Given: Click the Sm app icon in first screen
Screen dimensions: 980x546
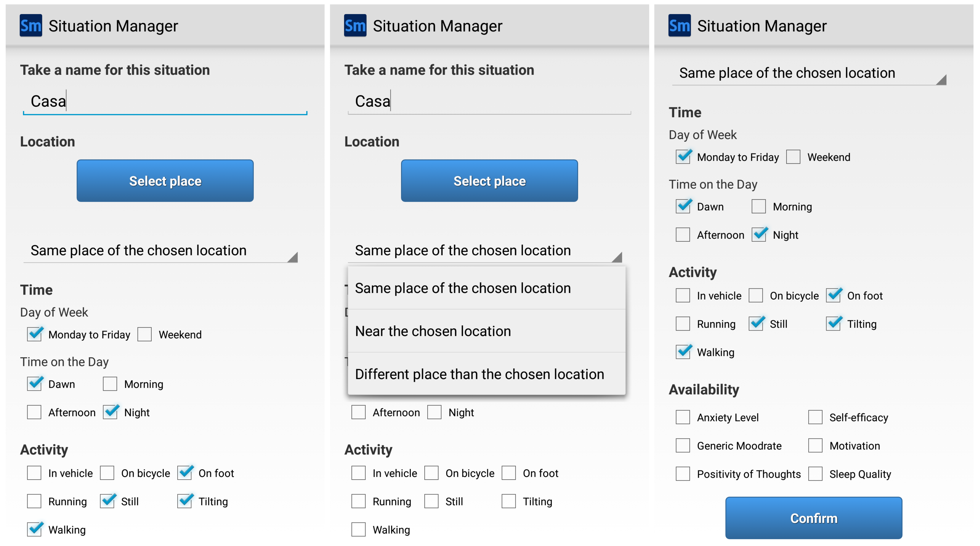Looking at the screenshot, I should tap(31, 25).
